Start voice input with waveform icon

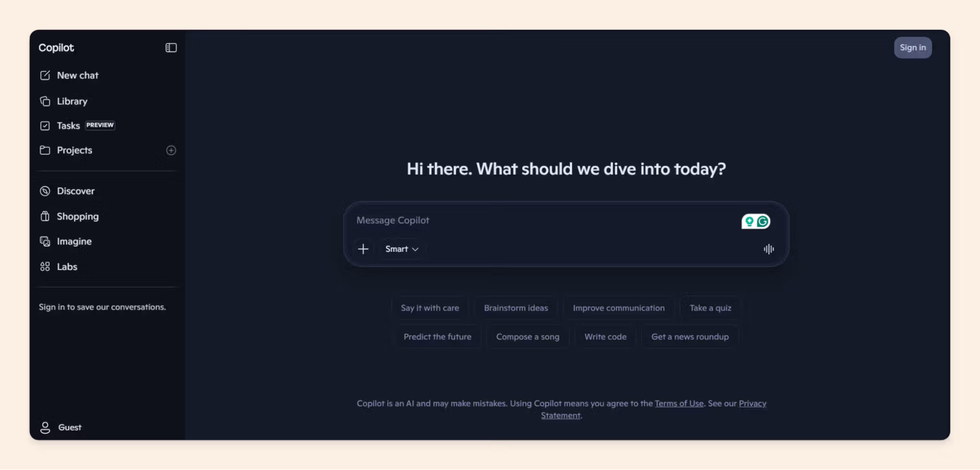point(769,249)
